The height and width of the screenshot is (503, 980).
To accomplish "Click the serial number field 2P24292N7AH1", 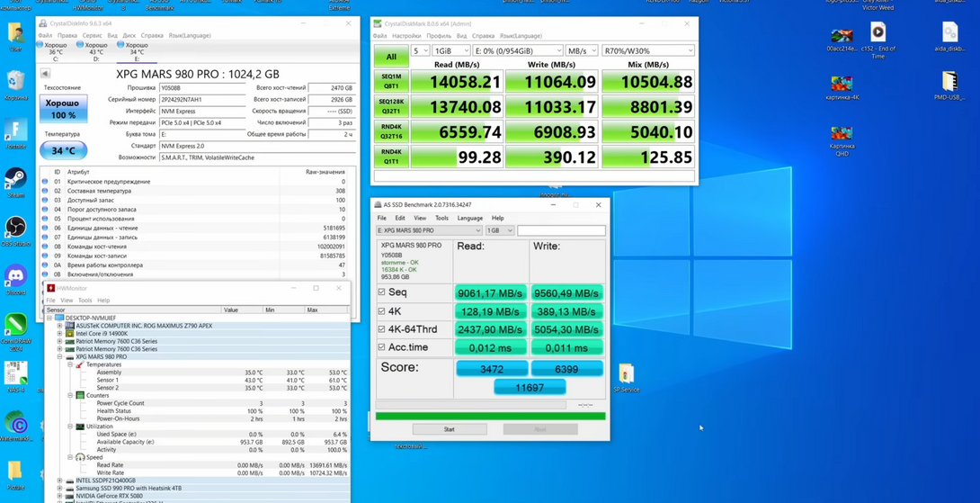I will [x=202, y=100].
